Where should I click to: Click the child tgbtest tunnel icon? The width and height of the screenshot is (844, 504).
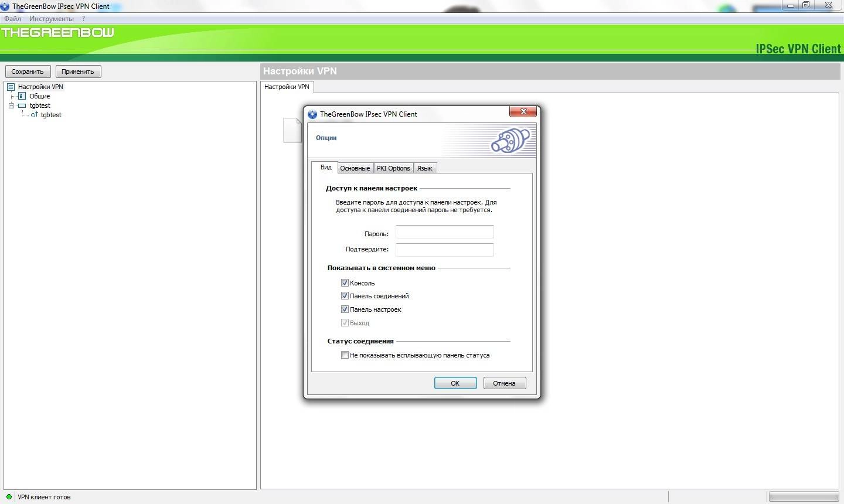tap(35, 115)
